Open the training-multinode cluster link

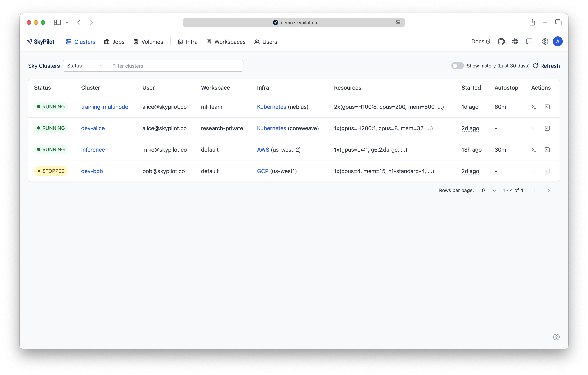click(104, 107)
